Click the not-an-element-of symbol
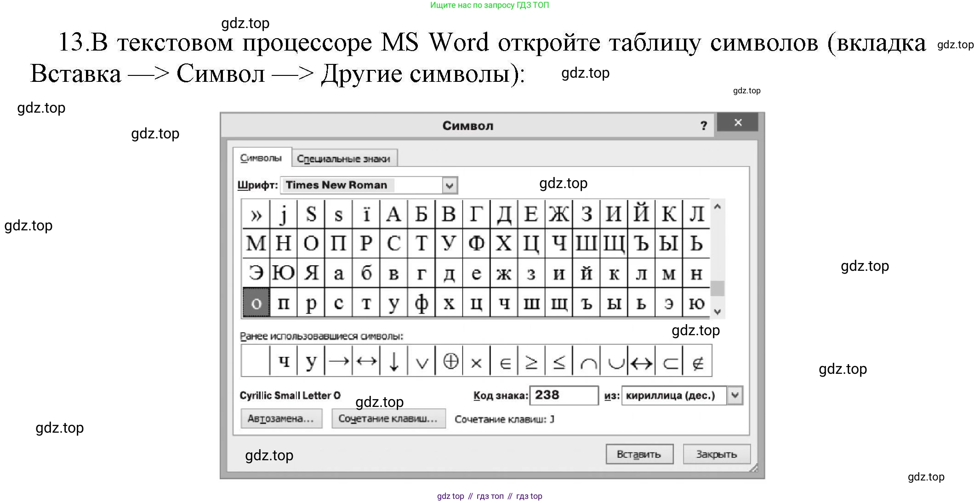The height and width of the screenshot is (503, 980). pos(697,361)
